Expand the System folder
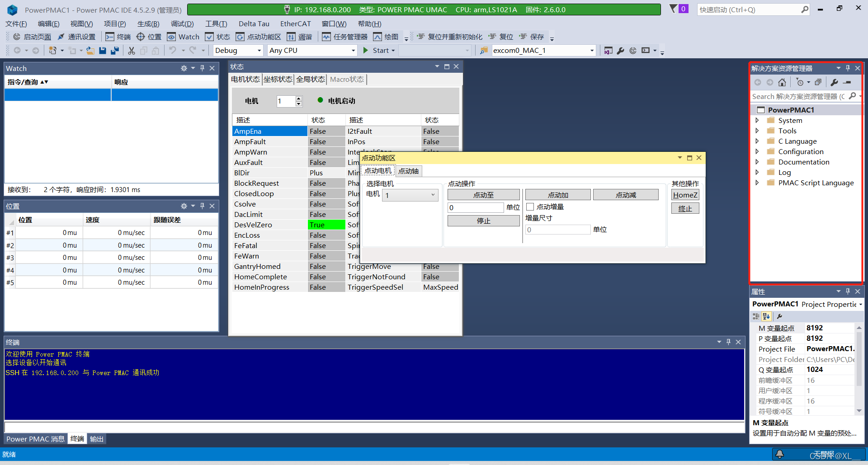The width and height of the screenshot is (868, 465). pyautogui.click(x=757, y=121)
